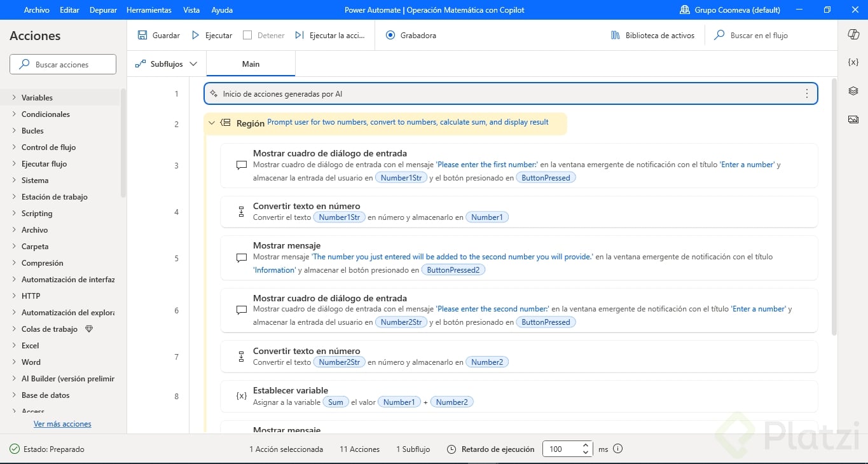Click the '1 Acción seleccionada' status text
The height and width of the screenshot is (464, 868).
pos(286,449)
